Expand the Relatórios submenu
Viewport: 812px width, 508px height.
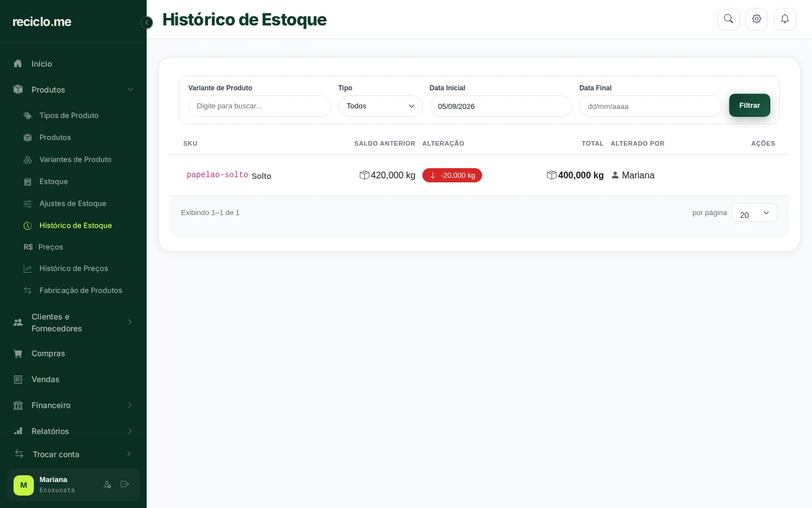click(x=130, y=431)
